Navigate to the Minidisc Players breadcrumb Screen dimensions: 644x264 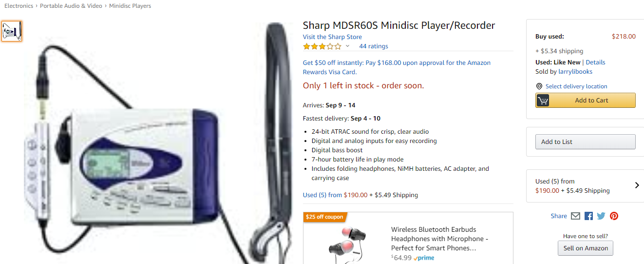pyautogui.click(x=130, y=6)
